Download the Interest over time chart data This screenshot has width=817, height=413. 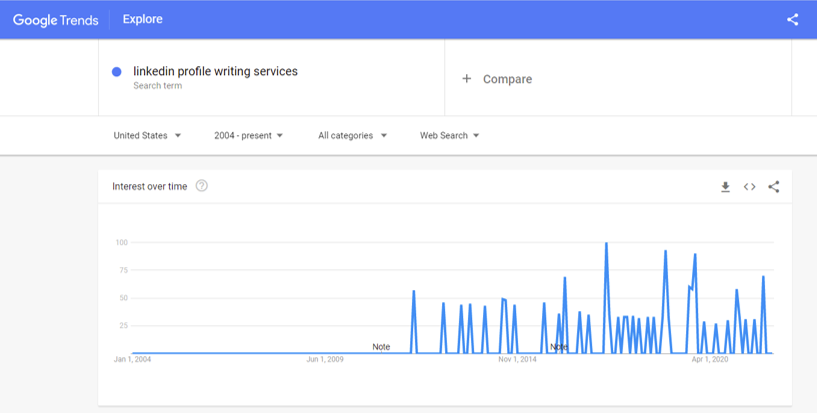(725, 187)
